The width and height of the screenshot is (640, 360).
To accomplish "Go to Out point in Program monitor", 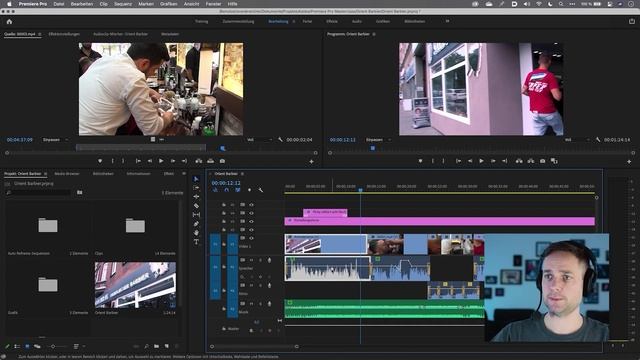I will tap(504, 161).
